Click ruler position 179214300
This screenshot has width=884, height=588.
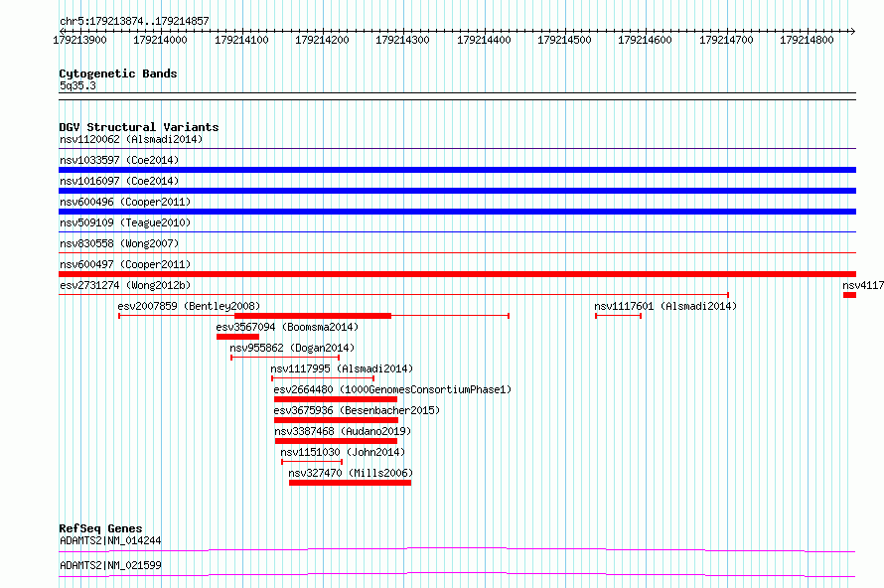pos(402,40)
